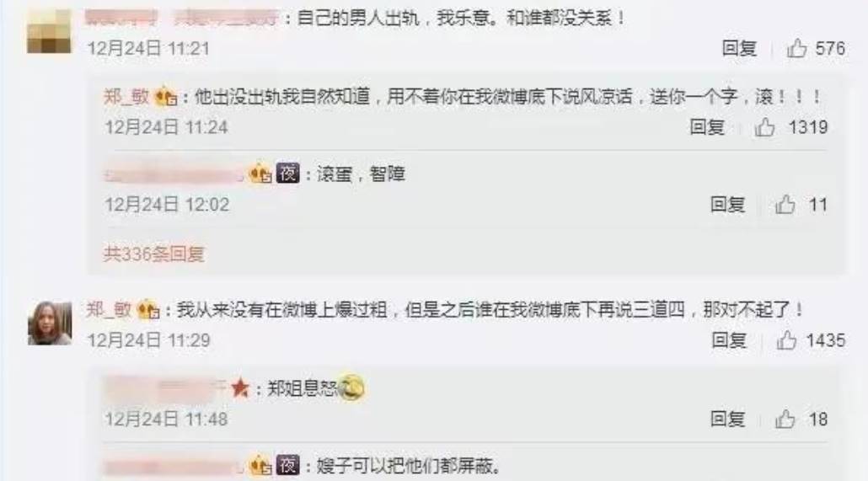Click the crown badge beside 郑_敏 at 11:24
The image size is (868, 481).
(165, 98)
